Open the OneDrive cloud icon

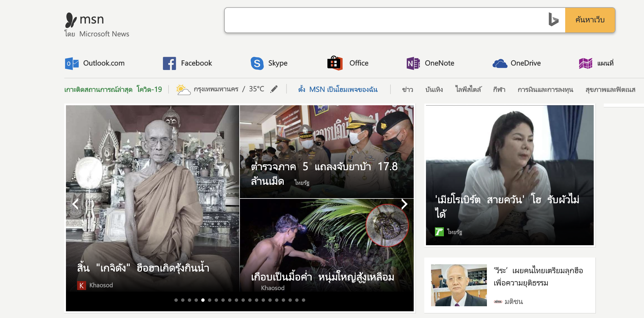pos(500,63)
